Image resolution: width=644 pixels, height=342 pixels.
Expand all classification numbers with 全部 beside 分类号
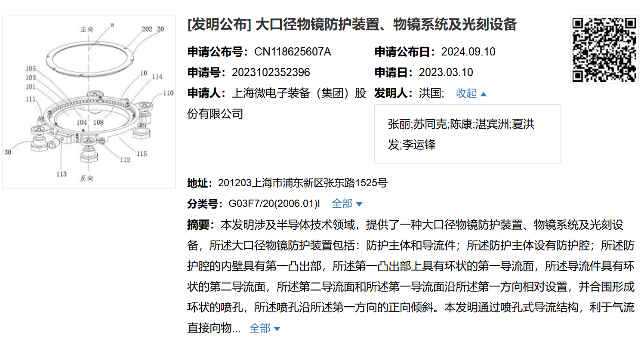tap(347, 203)
